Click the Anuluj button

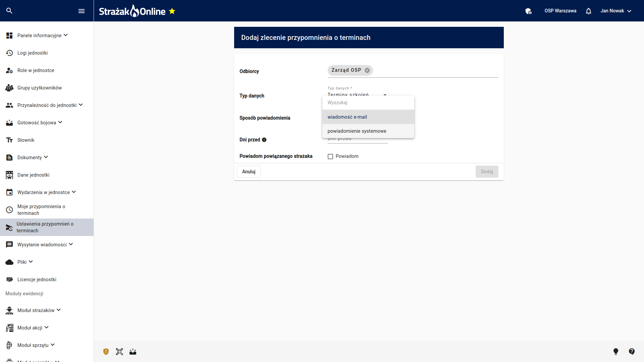pos(249,172)
